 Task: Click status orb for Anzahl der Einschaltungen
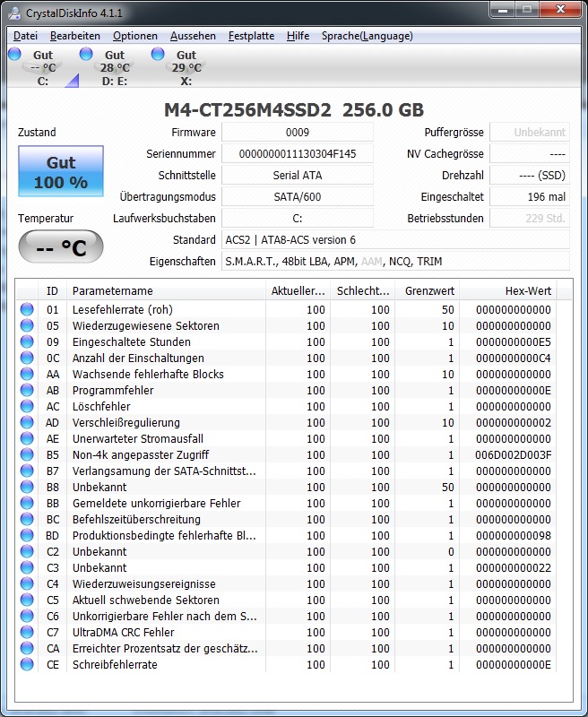pyautogui.click(x=27, y=358)
